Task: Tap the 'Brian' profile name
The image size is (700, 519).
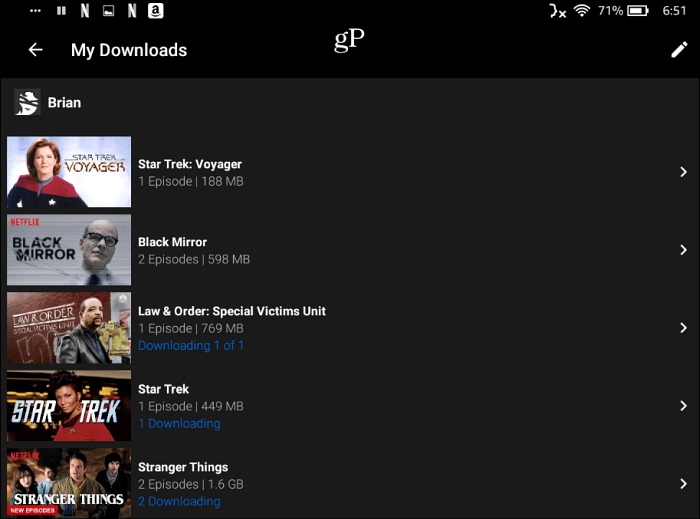Action: click(x=64, y=103)
